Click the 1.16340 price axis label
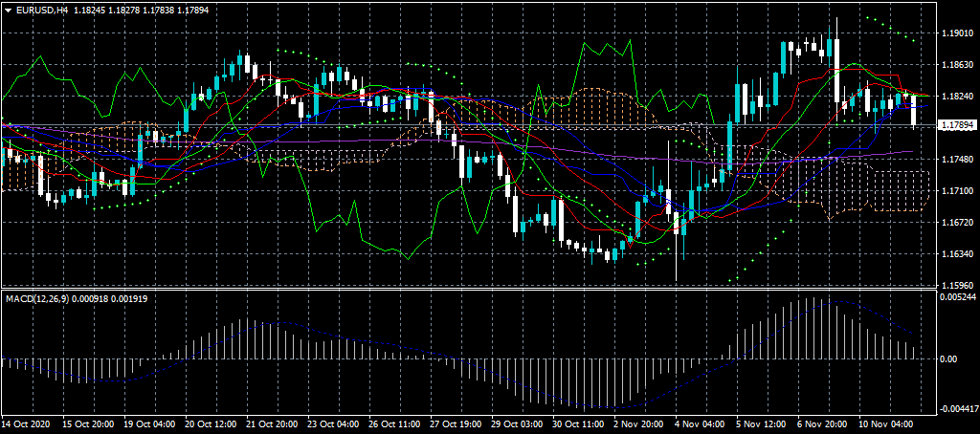980x434 pixels. coord(956,254)
